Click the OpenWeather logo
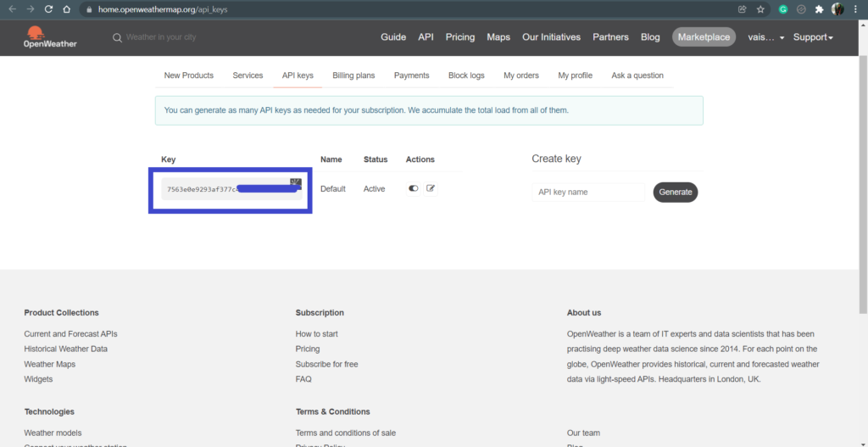 pos(50,36)
